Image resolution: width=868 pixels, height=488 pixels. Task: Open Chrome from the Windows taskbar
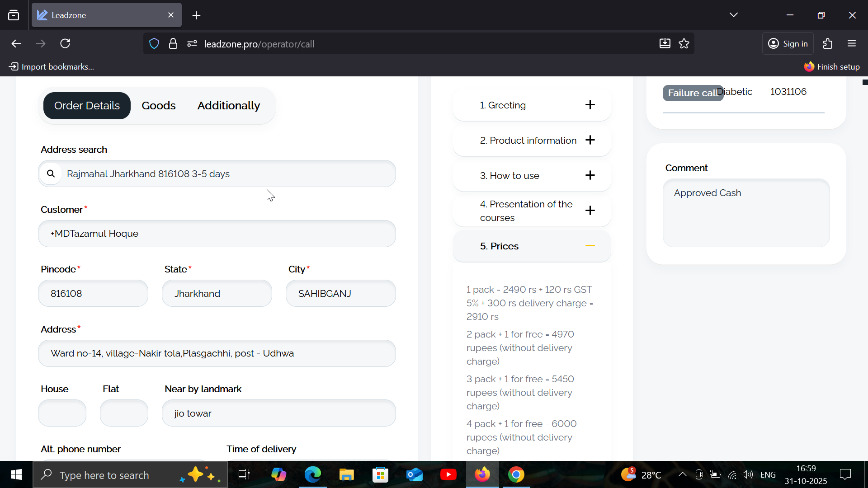click(x=516, y=475)
